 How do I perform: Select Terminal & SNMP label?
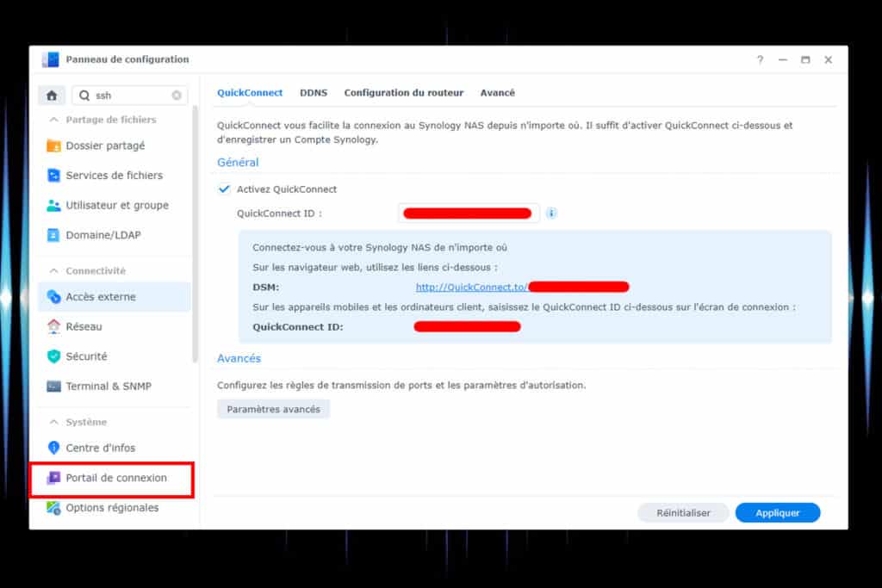pyautogui.click(x=109, y=387)
